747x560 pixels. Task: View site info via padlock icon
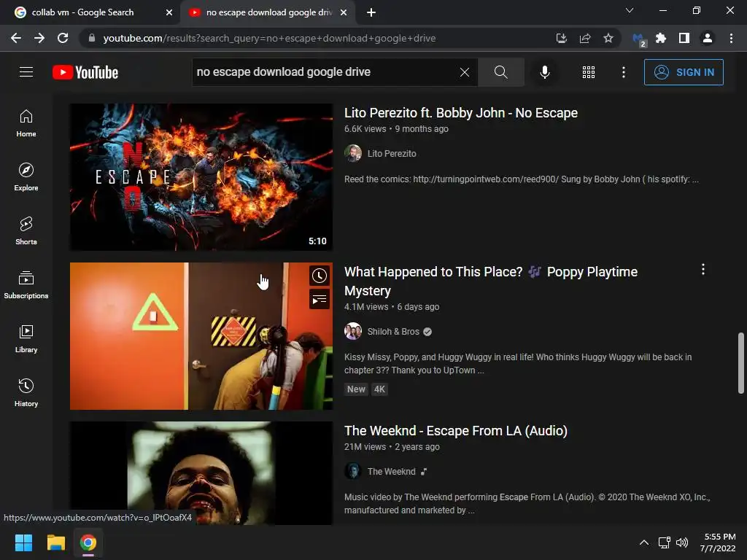92,38
